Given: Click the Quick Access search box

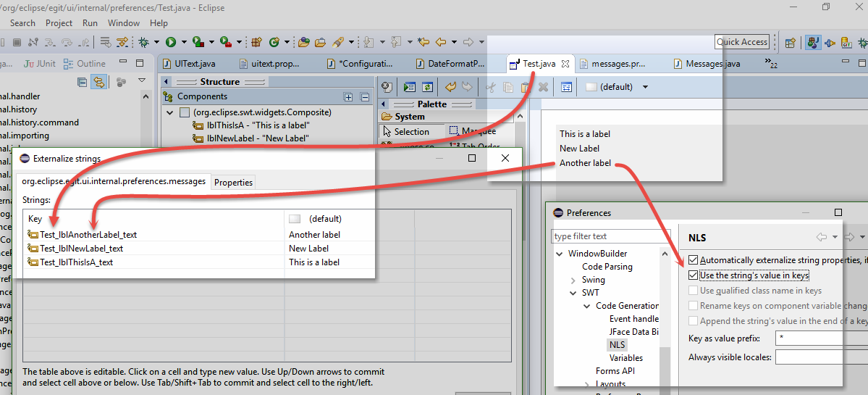Looking at the screenshot, I should 741,42.
